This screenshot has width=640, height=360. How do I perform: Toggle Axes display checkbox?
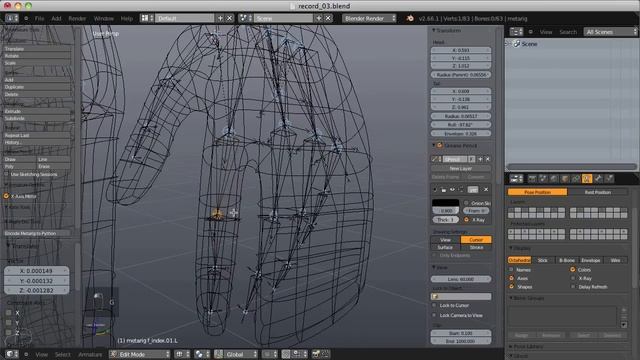[x=511, y=278]
